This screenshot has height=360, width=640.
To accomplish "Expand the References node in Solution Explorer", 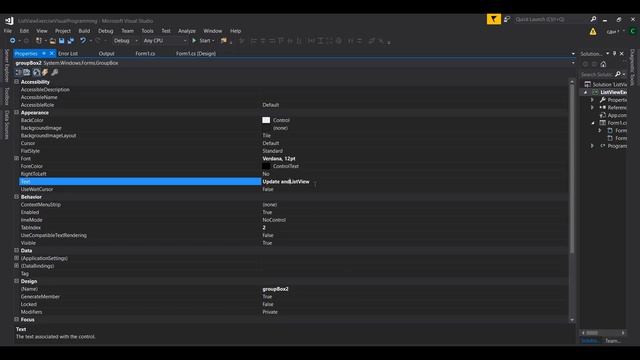I will (592, 107).
